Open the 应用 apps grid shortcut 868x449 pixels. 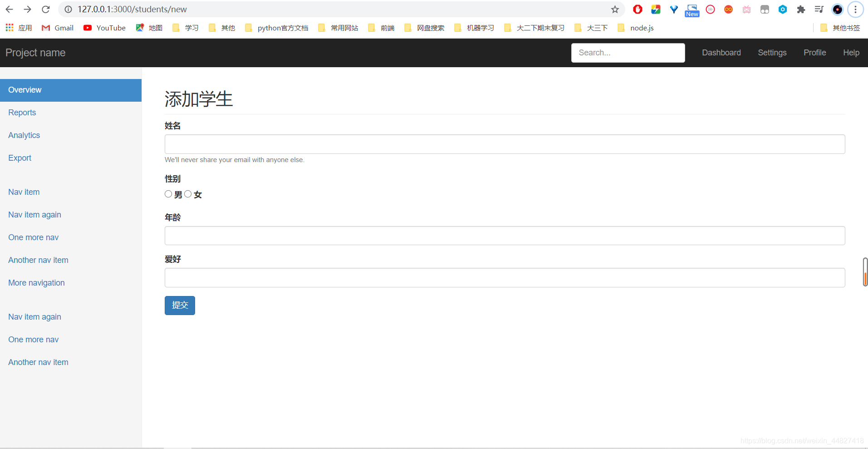(x=19, y=28)
